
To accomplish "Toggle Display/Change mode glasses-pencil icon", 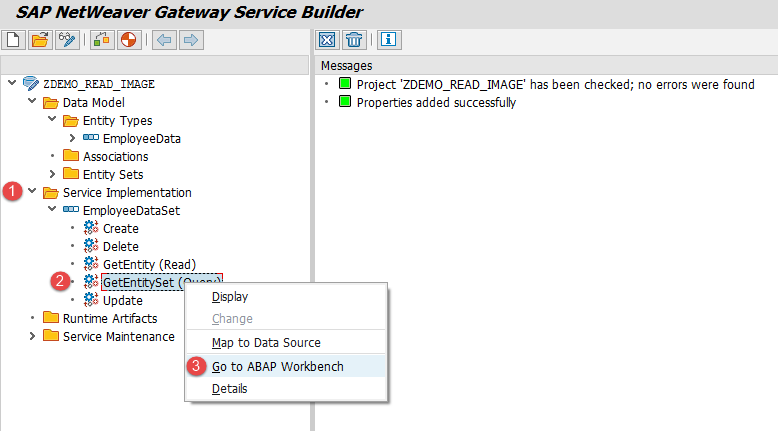I will click(x=67, y=40).
